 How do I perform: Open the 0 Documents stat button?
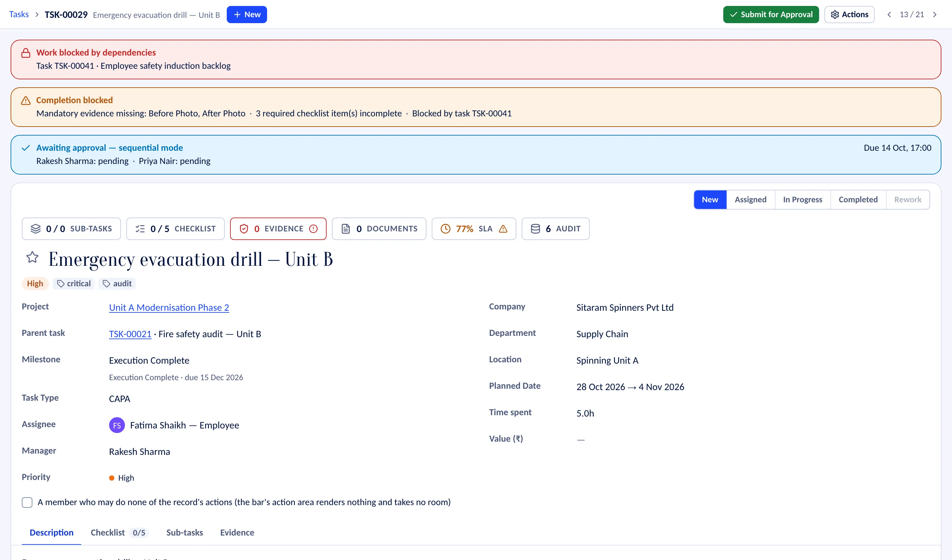379,229
